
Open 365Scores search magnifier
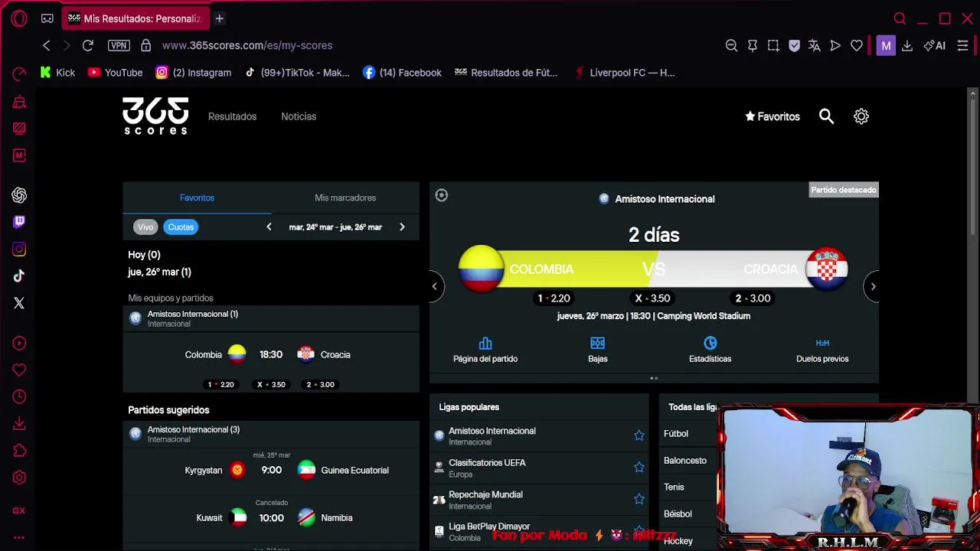826,116
